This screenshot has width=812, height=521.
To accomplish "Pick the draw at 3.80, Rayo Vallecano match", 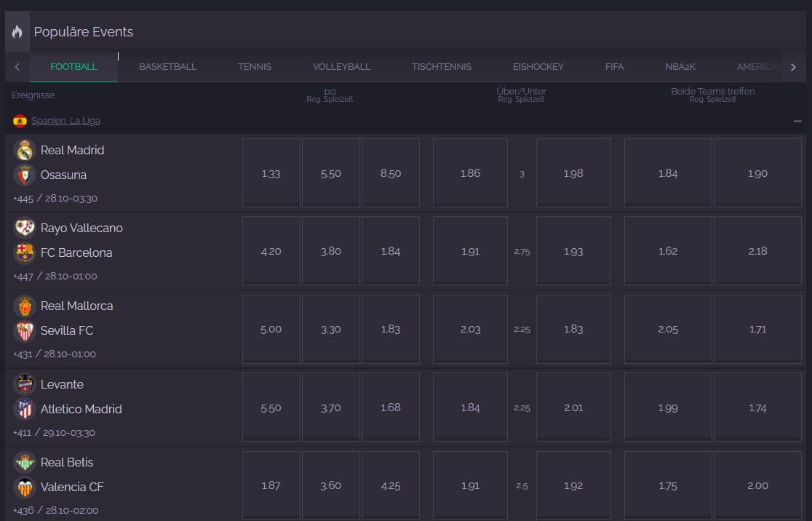I will (x=331, y=250).
